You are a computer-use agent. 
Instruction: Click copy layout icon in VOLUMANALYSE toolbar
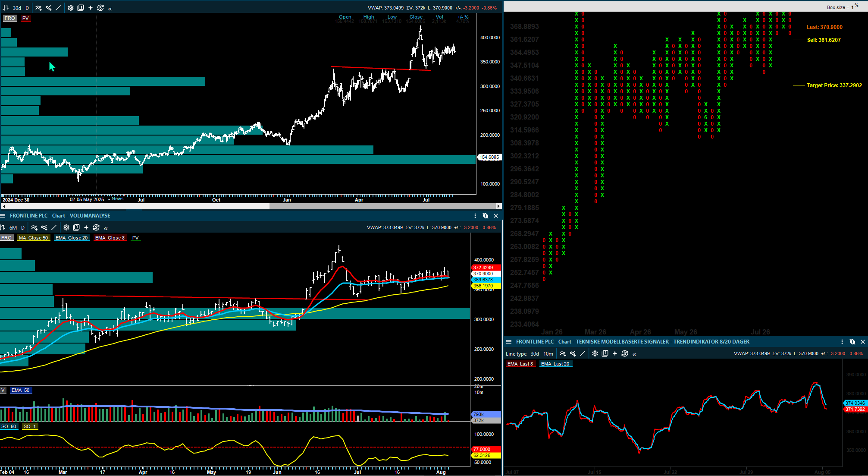coord(76,227)
